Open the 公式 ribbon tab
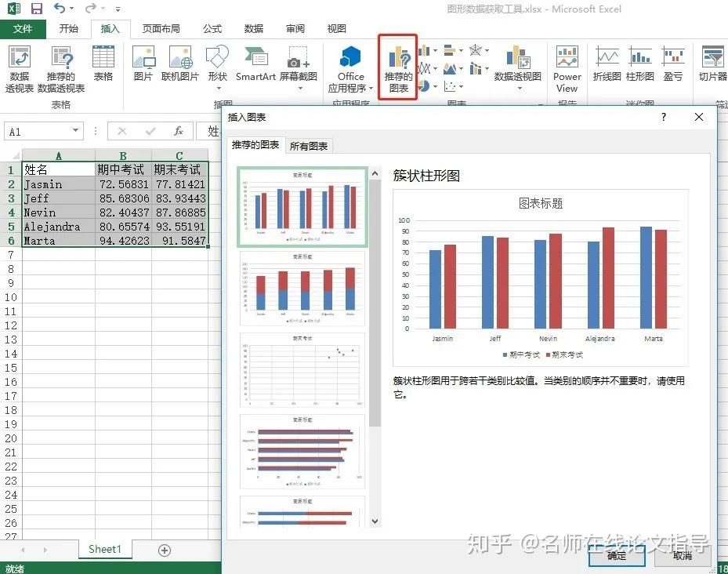Image resolution: width=728 pixels, height=574 pixels. (212, 29)
